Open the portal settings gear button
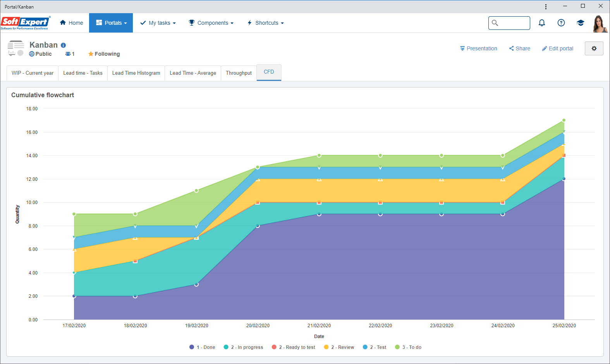 (594, 48)
